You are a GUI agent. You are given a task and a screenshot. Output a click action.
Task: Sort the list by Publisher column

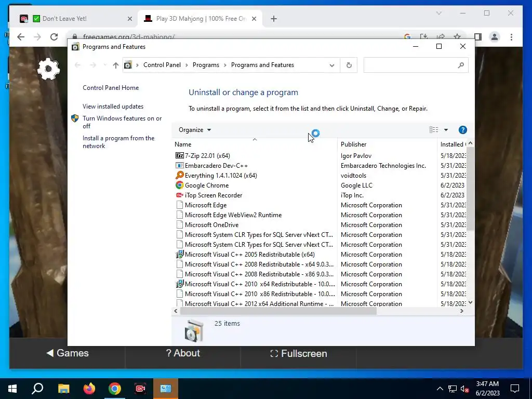pos(387,144)
